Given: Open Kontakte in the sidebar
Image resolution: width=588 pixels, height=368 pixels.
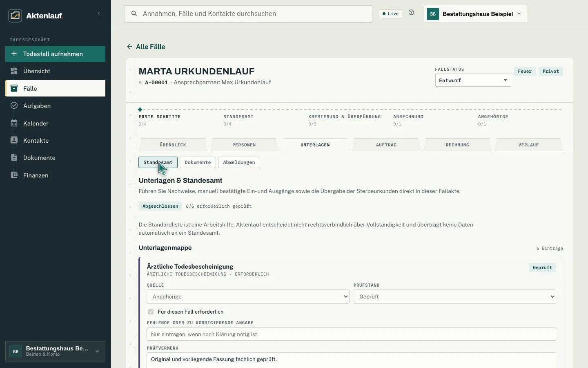Looking at the screenshot, I should point(55,140).
